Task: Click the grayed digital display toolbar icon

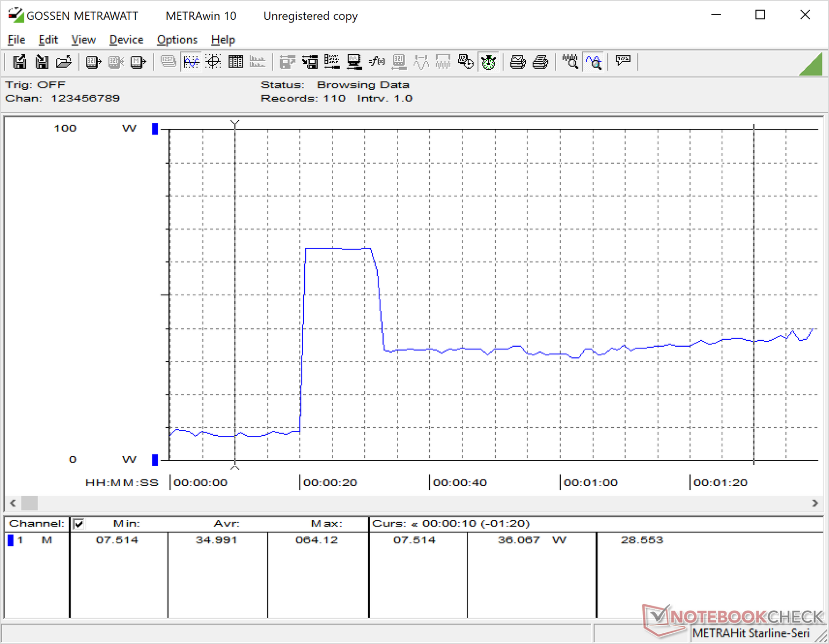Action: [x=168, y=62]
